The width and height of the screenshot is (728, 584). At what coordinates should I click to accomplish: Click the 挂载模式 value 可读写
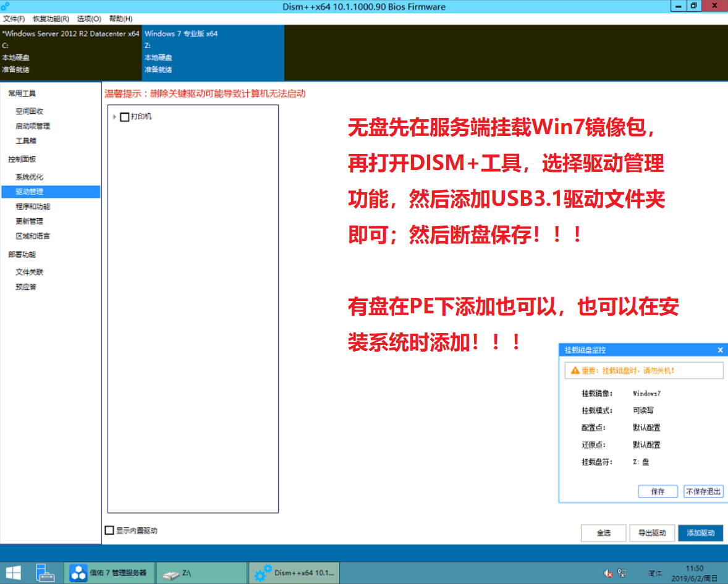643,410
